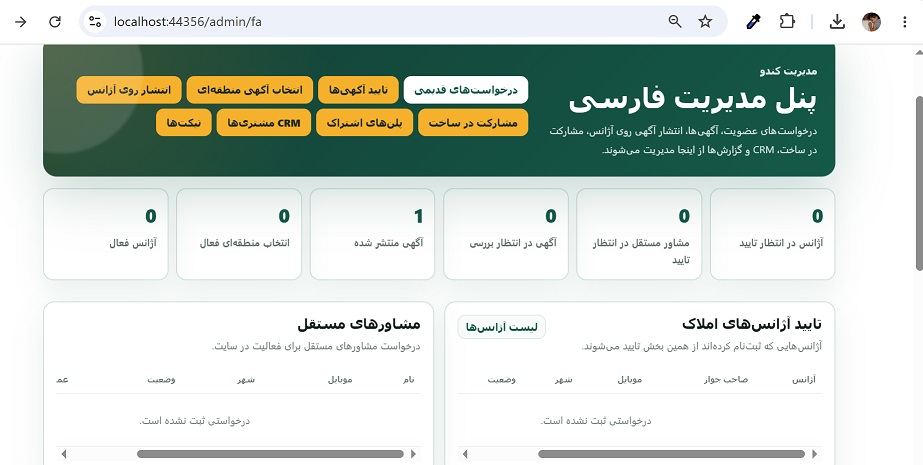Click left scroll arrow in مشاورهای مستقل table
The width and height of the screenshot is (923, 465).
[64, 454]
